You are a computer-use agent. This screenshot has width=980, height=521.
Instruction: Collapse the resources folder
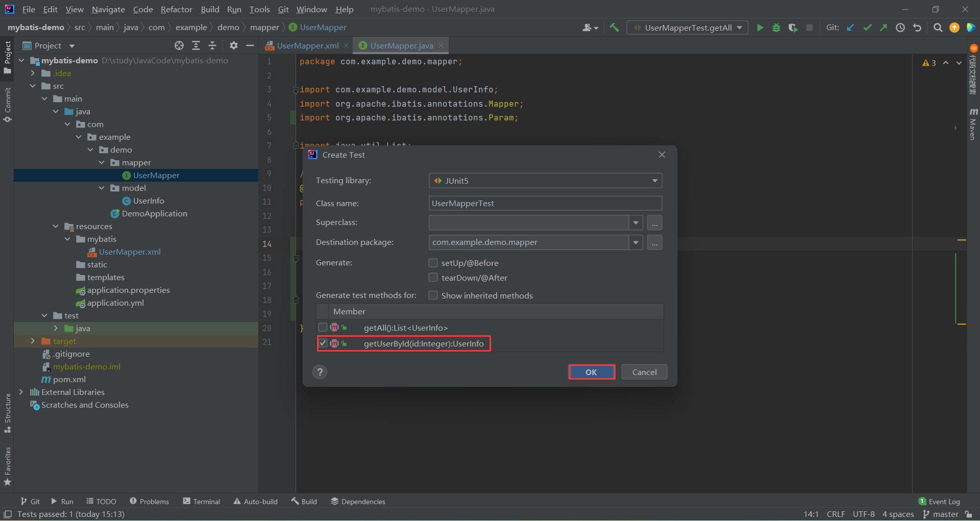pos(56,226)
